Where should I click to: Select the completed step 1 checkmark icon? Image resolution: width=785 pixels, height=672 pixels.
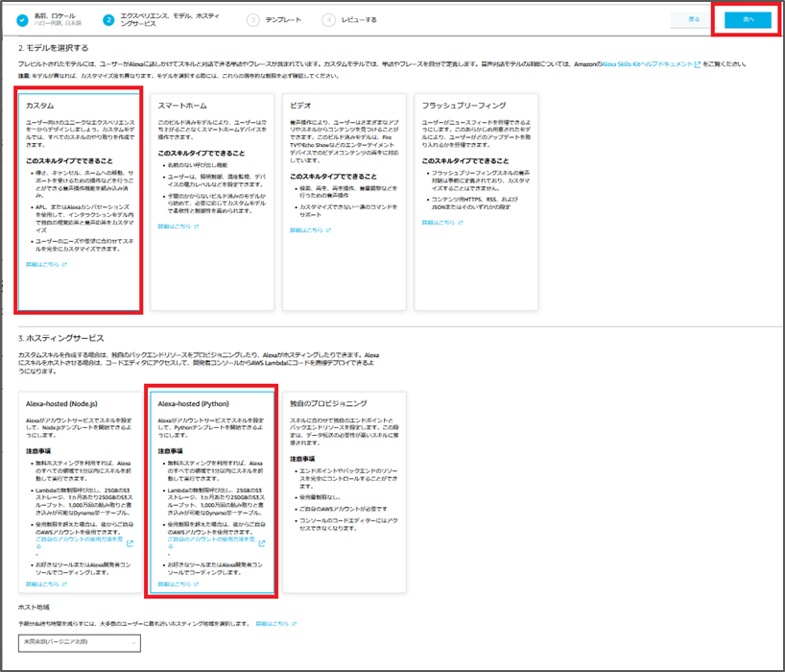click(22, 20)
